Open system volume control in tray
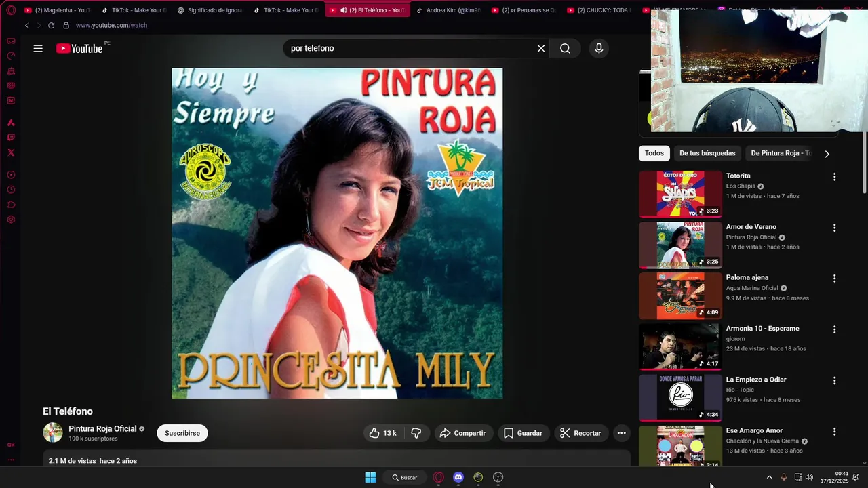This screenshot has height=488, width=868. 809,477
